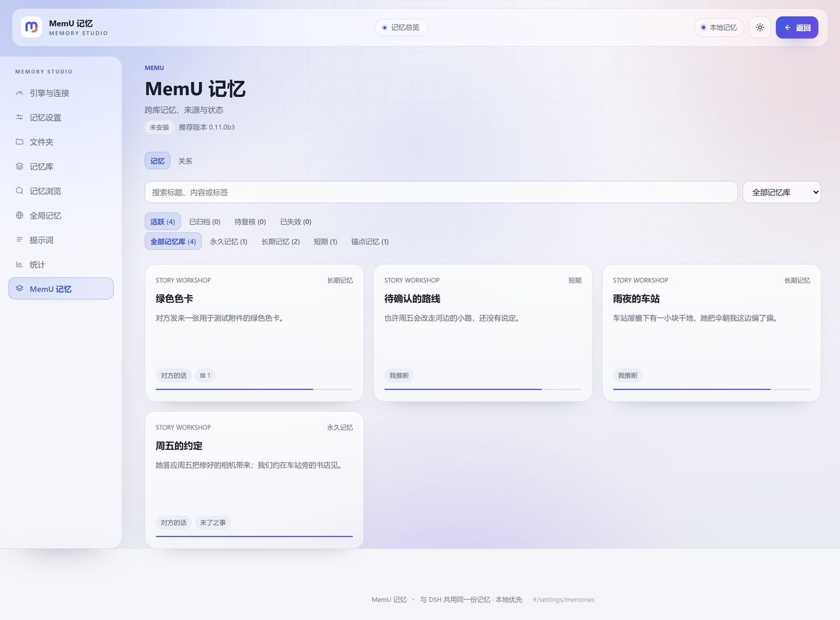Click the MemU logo icon
Image resolution: width=840 pixels, height=620 pixels.
[31, 27]
